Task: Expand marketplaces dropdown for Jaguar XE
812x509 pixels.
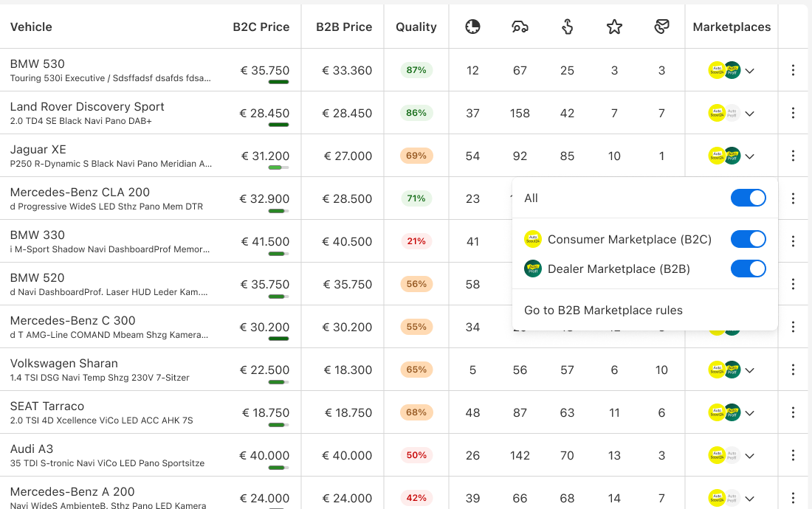Action: 750,156
